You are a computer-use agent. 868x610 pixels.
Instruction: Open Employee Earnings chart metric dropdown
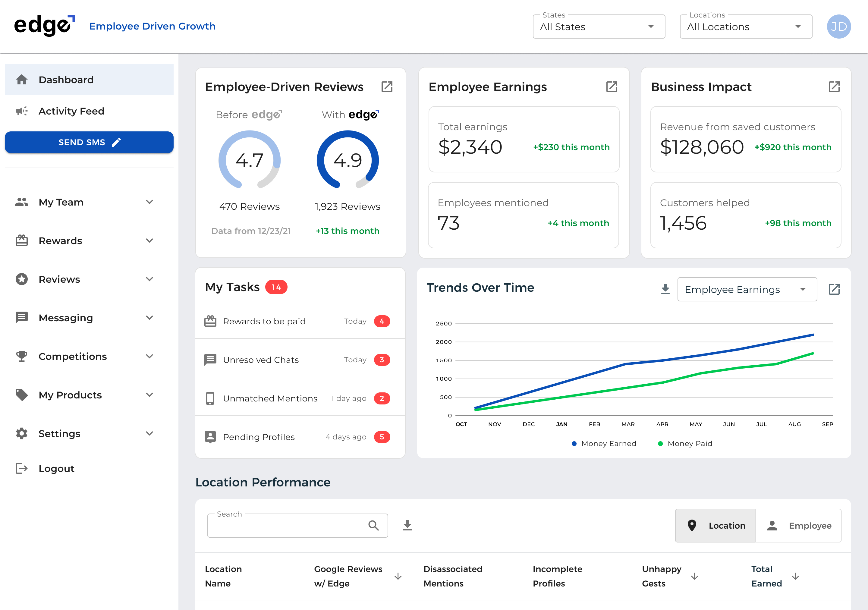pyautogui.click(x=747, y=290)
